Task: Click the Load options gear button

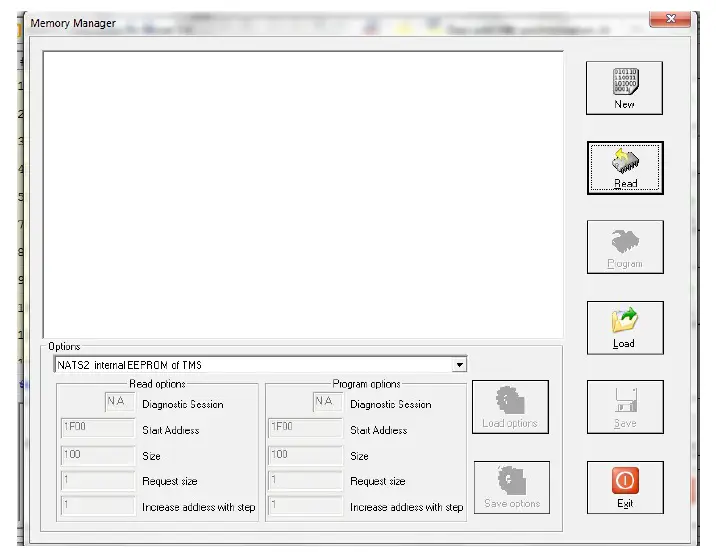Action: point(510,407)
